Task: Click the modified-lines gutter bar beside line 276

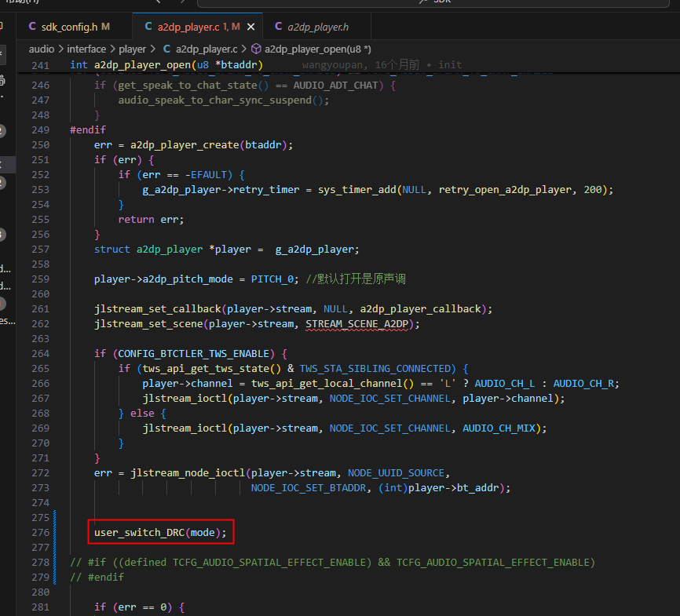Action: click(55, 532)
